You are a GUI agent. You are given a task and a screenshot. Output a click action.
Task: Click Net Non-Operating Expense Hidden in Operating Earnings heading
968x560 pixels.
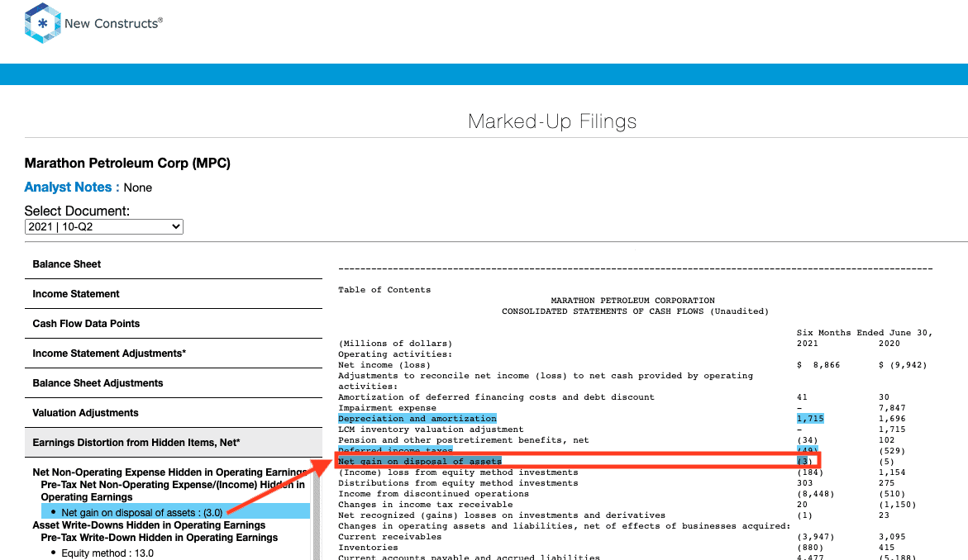pos(169,472)
